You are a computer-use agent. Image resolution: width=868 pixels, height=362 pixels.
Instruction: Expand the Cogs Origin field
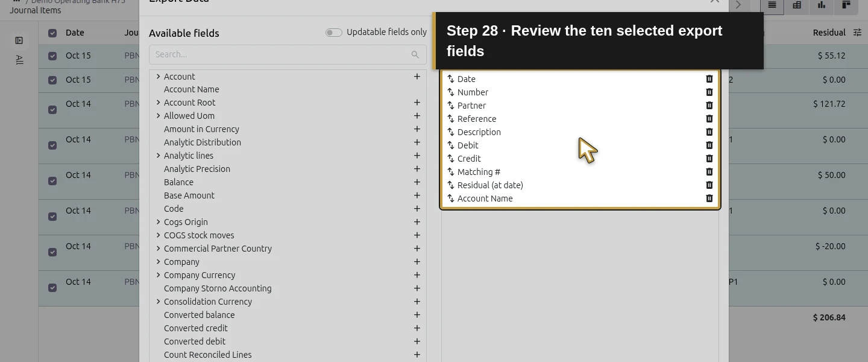point(158,222)
